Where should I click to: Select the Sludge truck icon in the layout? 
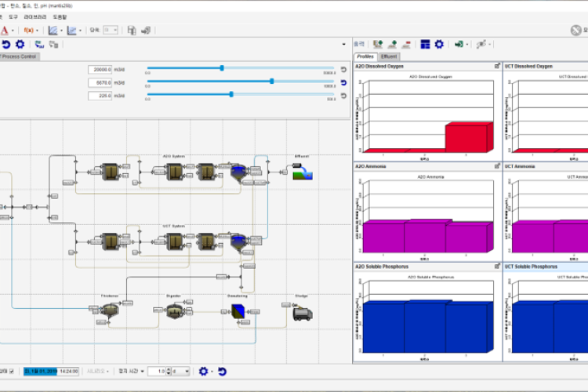click(x=303, y=313)
